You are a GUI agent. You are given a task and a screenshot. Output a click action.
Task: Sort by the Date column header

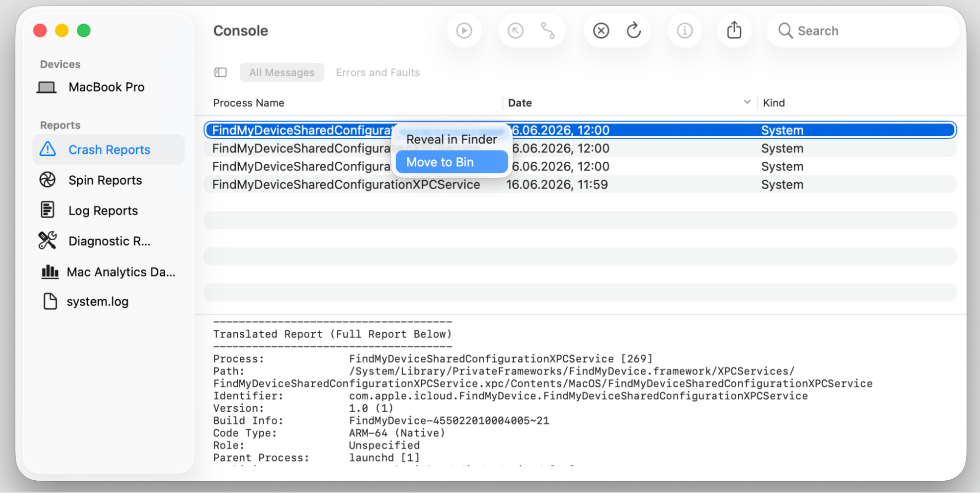click(520, 103)
